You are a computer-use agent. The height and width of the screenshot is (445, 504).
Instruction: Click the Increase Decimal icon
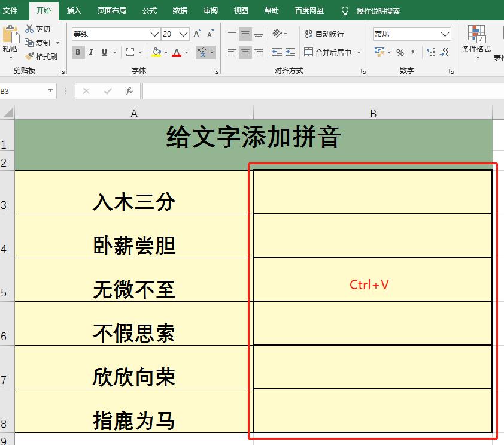point(430,53)
